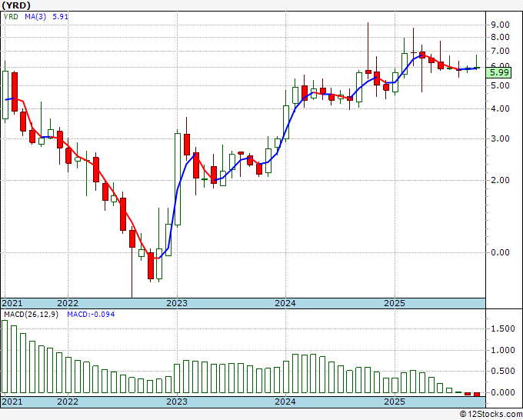
Task: Click the 1.000 MACD axis label
Action: 503,350
